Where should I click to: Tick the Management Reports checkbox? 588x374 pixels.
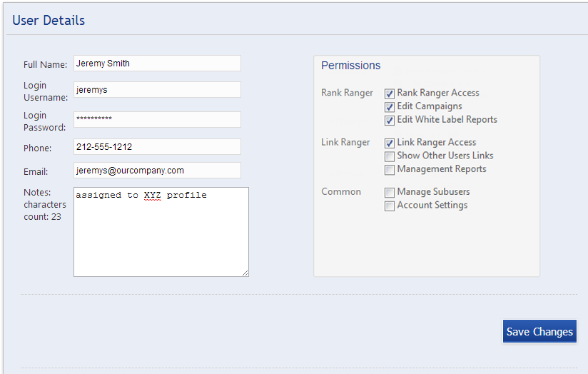pyautogui.click(x=390, y=170)
